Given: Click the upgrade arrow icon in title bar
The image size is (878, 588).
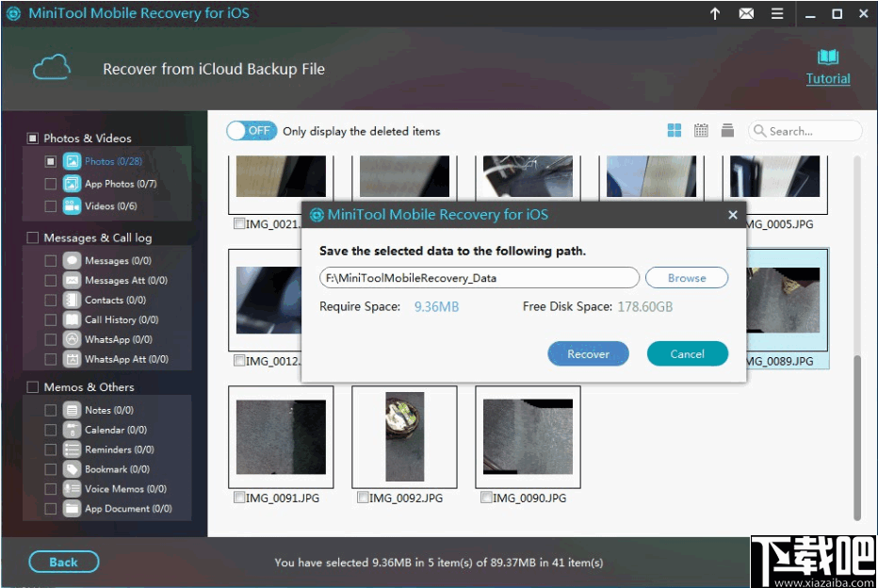Looking at the screenshot, I should pos(715,13).
